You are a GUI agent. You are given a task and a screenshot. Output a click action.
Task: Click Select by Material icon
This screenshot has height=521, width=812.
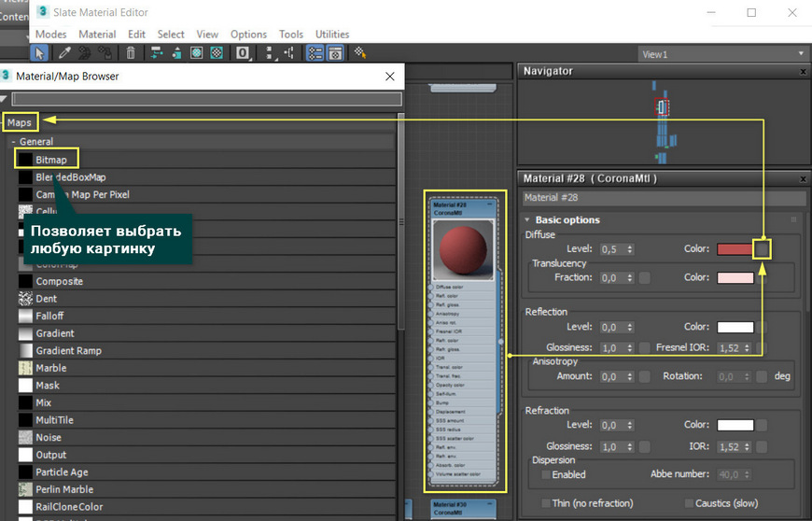(x=360, y=53)
